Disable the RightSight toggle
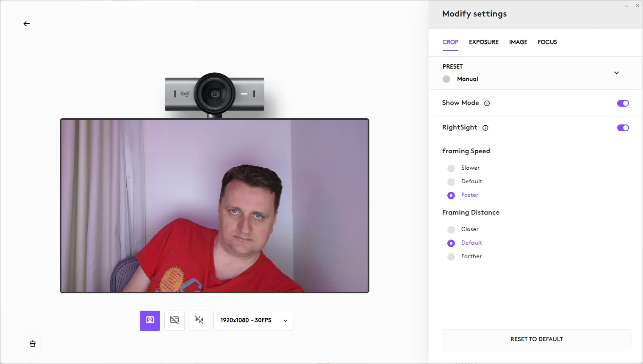The image size is (643, 364). 623,128
